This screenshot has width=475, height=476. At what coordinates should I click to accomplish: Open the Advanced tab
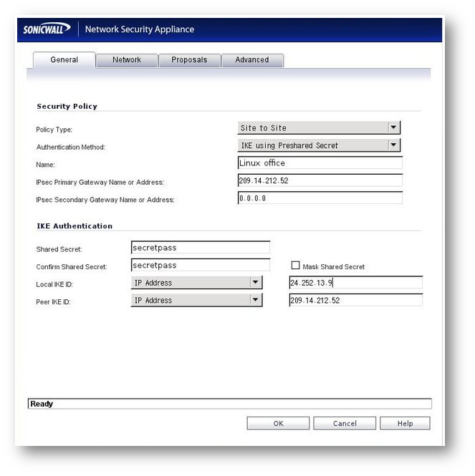tap(252, 60)
